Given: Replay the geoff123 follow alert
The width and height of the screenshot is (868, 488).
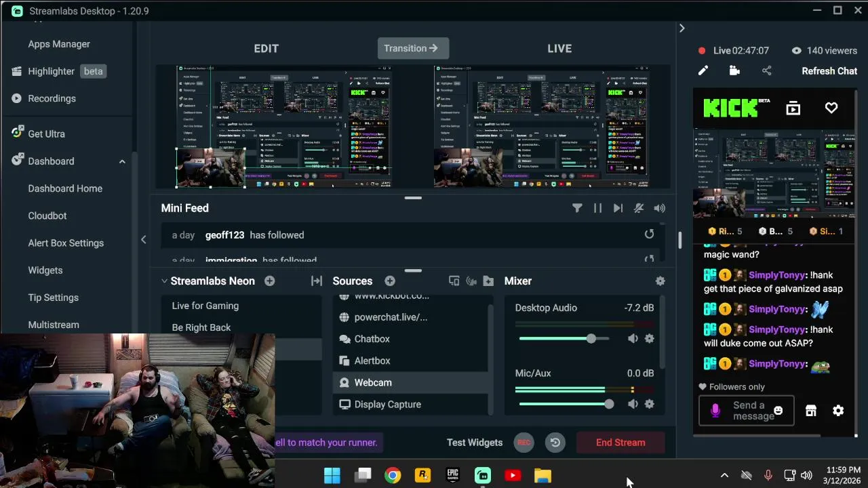Looking at the screenshot, I should click(649, 234).
